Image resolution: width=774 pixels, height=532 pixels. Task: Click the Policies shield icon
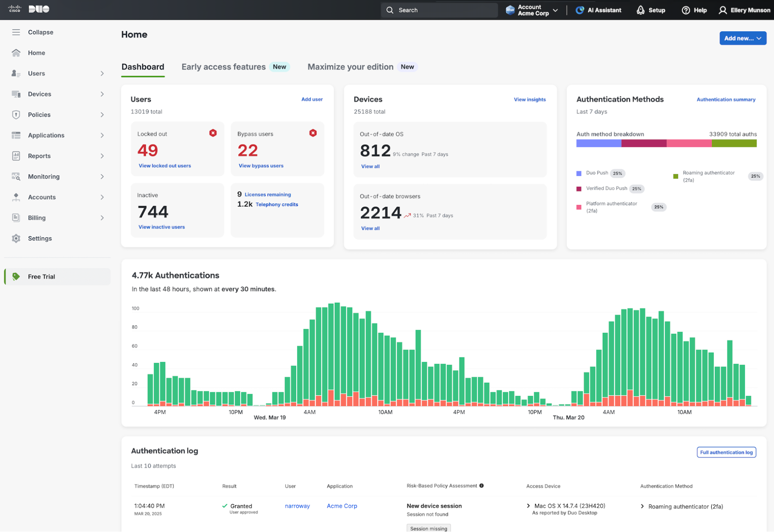(16, 115)
